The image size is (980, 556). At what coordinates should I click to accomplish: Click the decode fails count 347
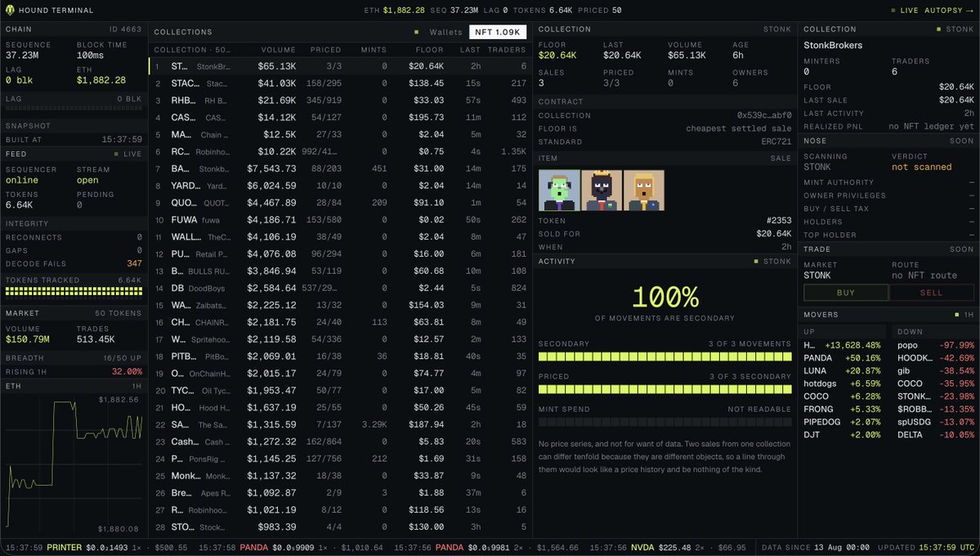click(134, 264)
